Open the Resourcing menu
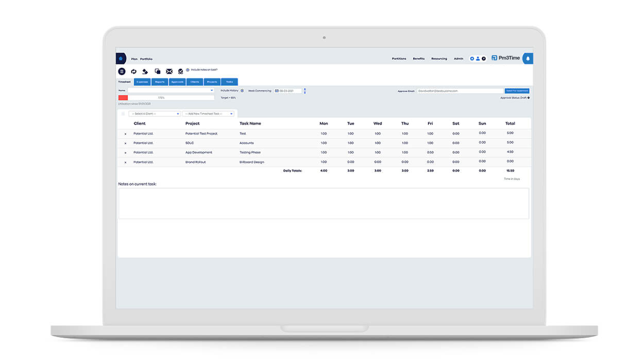The image size is (644, 361). 439,59
